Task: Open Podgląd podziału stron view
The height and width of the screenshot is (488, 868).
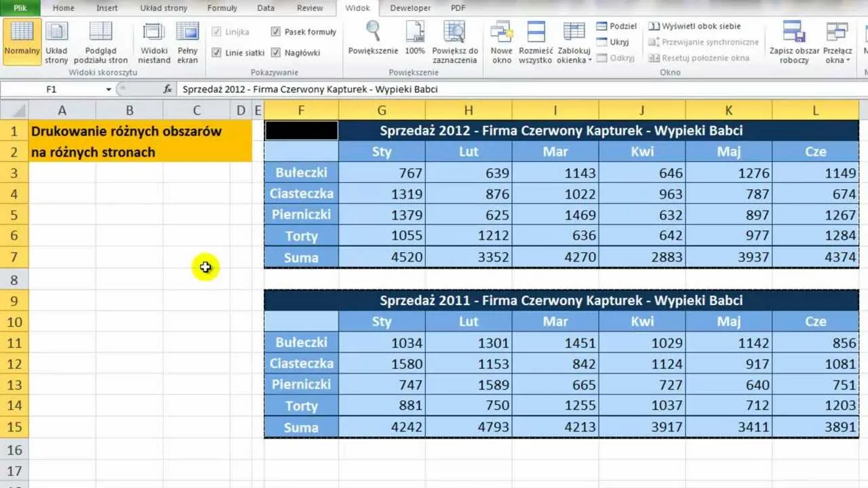Action: [x=100, y=41]
